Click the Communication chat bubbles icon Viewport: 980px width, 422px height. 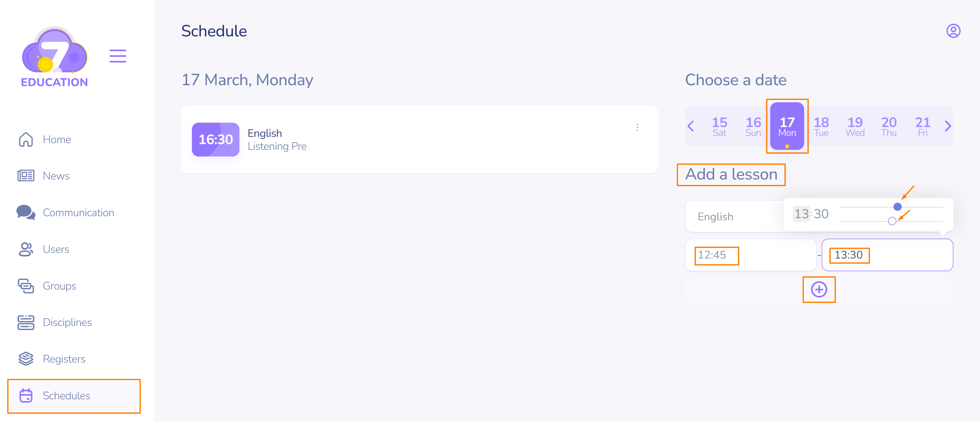[x=26, y=212]
